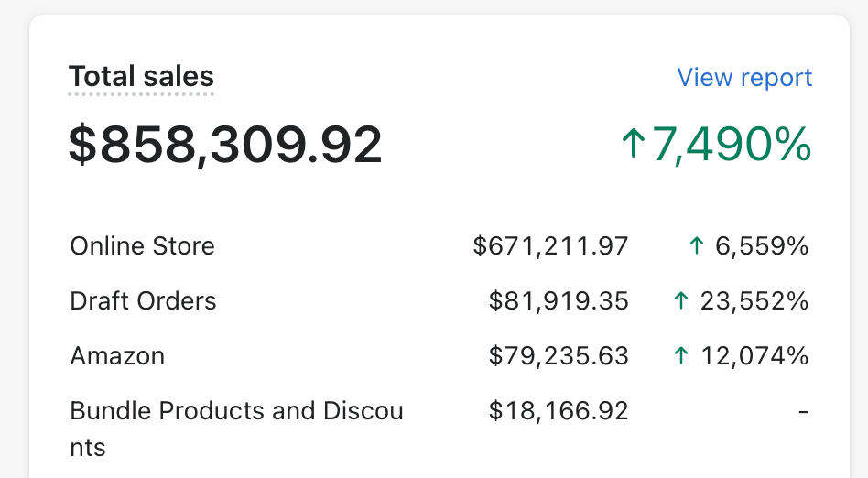This screenshot has width=868, height=478.
Task: Click the dash in the Bundle Products row
Action: click(803, 411)
